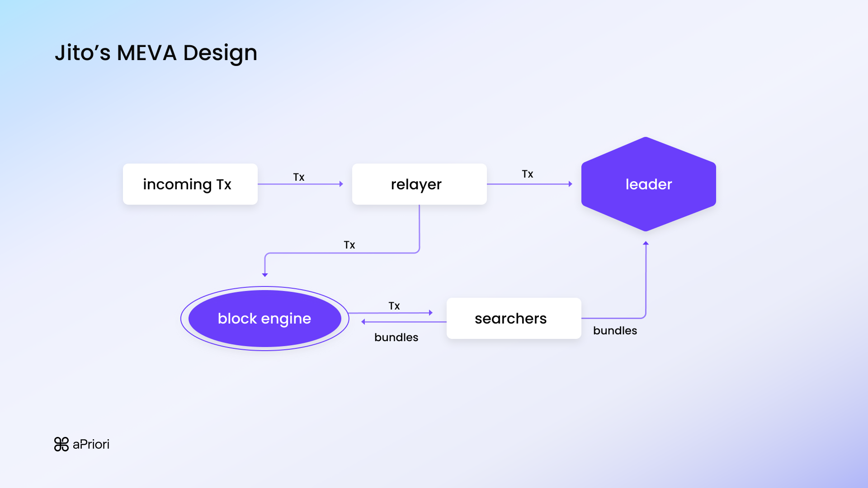868x488 pixels.
Task: Click the aPriori logo icon
Action: click(x=61, y=444)
